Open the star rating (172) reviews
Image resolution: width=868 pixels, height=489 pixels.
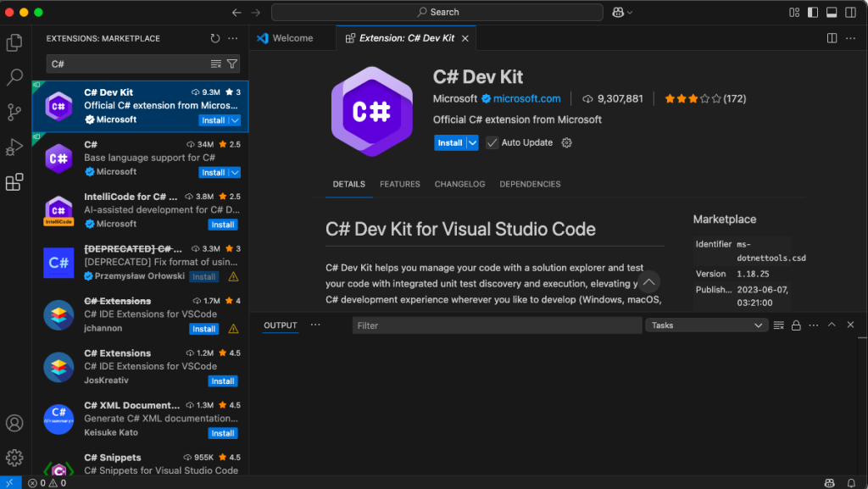tap(705, 98)
